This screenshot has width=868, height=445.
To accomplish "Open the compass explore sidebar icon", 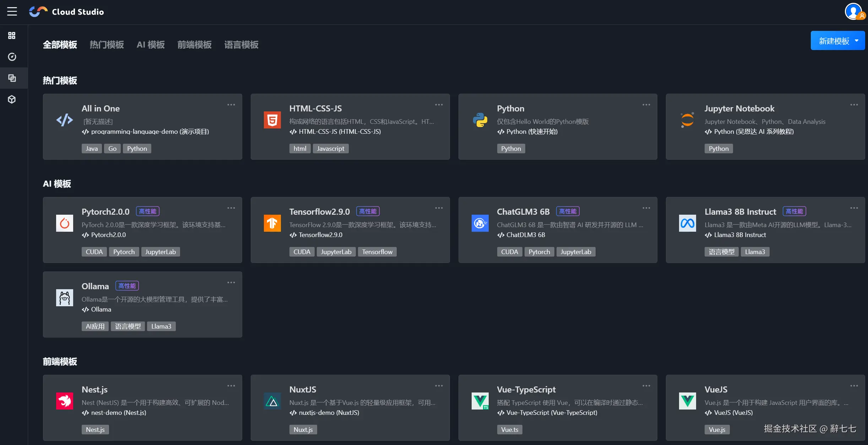I will point(12,57).
